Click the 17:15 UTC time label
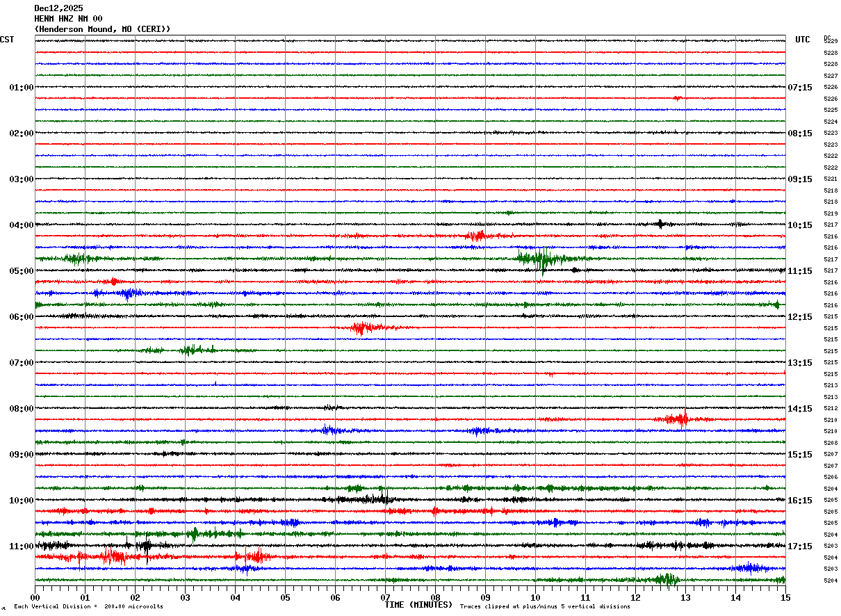The image size is (841, 616). (x=800, y=546)
